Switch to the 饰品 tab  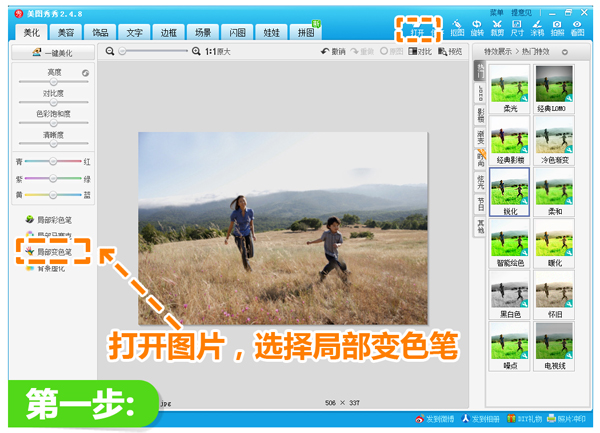point(100,33)
